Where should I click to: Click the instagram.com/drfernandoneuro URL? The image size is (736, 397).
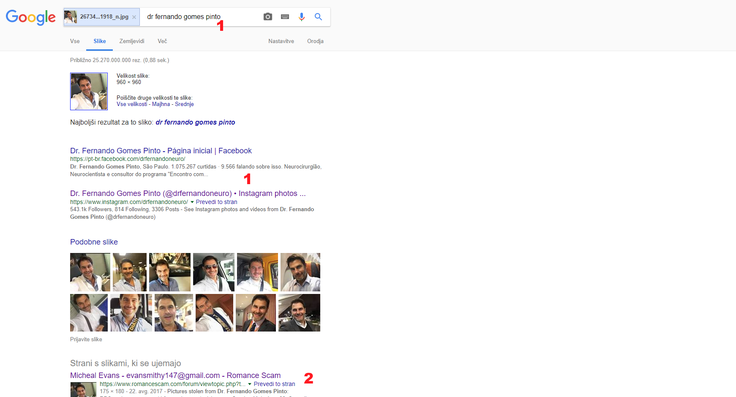click(x=129, y=202)
